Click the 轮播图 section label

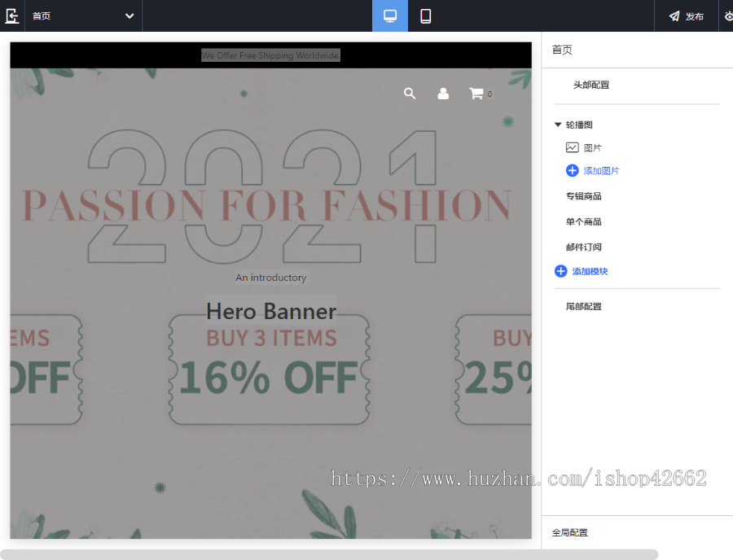pyautogui.click(x=579, y=125)
